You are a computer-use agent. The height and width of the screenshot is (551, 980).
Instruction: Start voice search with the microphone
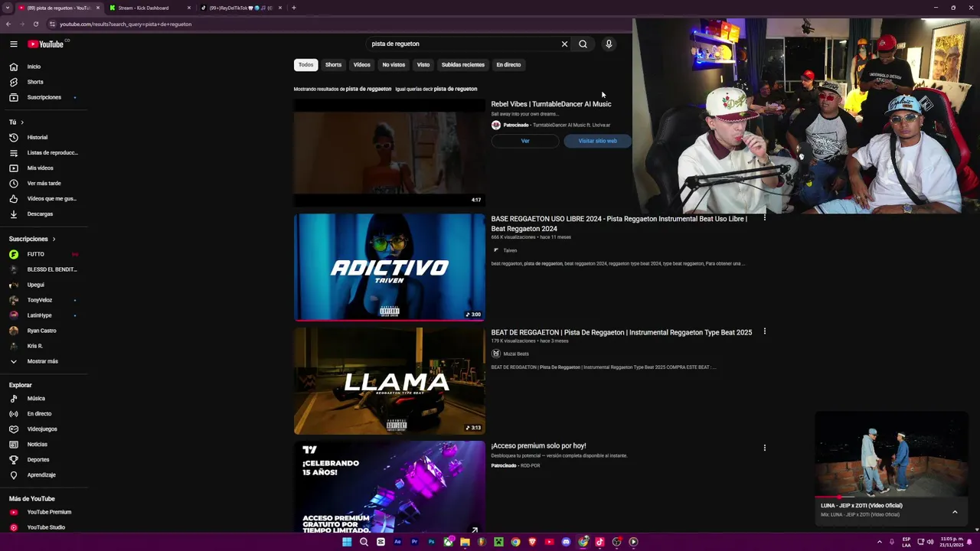(609, 44)
